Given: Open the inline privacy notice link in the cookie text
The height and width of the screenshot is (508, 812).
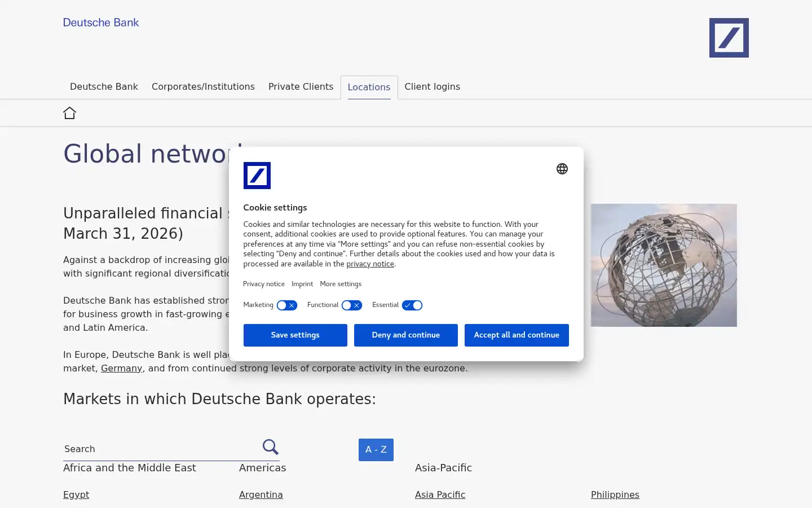Looking at the screenshot, I should [370, 264].
